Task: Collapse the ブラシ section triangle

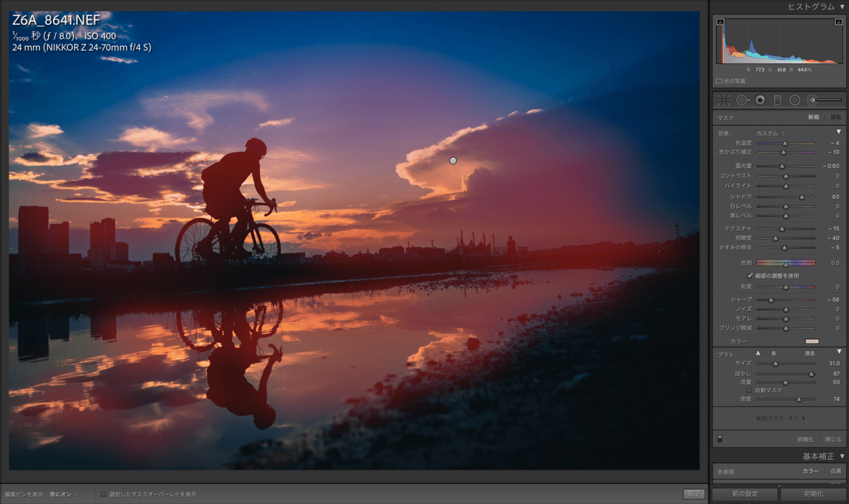Action: 839,352
